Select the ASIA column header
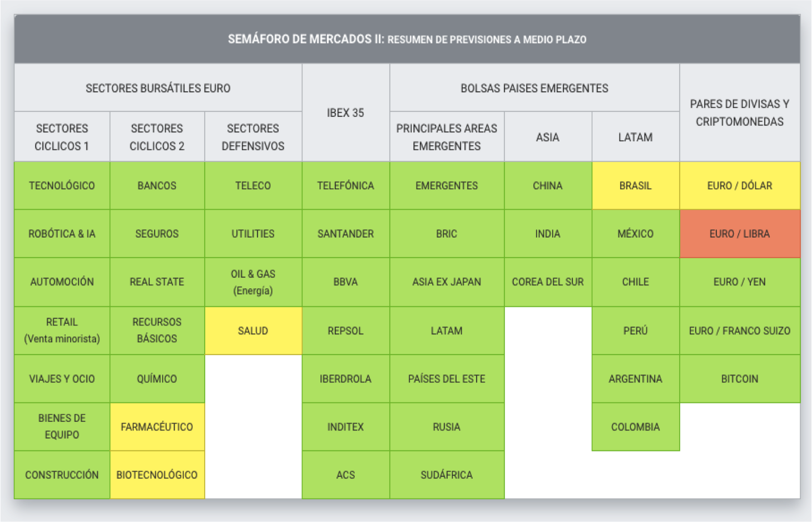812x522 pixels. (547, 137)
